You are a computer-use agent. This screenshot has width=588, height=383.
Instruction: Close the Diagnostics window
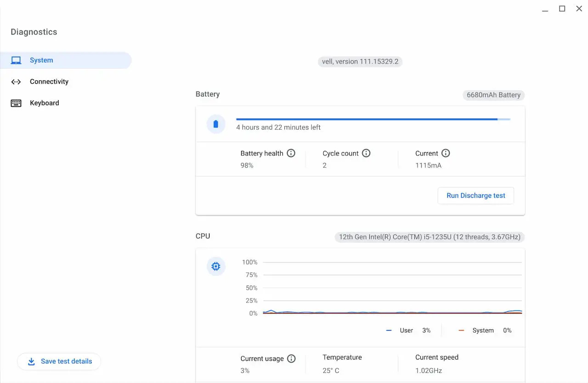pyautogui.click(x=579, y=9)
